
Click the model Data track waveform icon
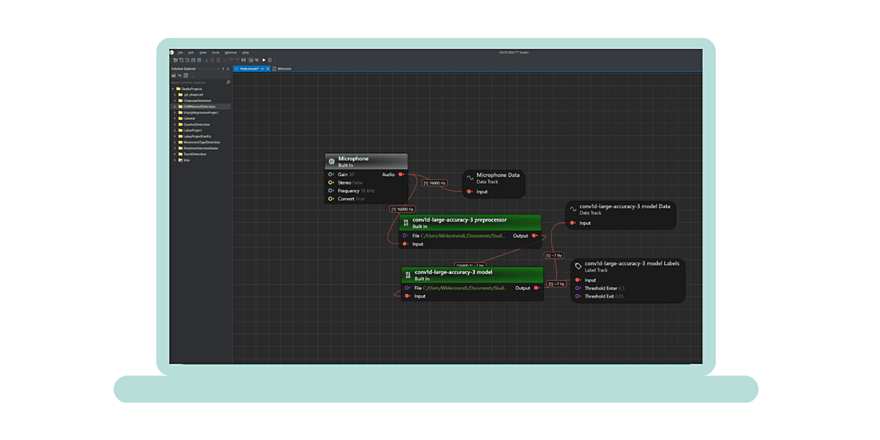(573, 208)
